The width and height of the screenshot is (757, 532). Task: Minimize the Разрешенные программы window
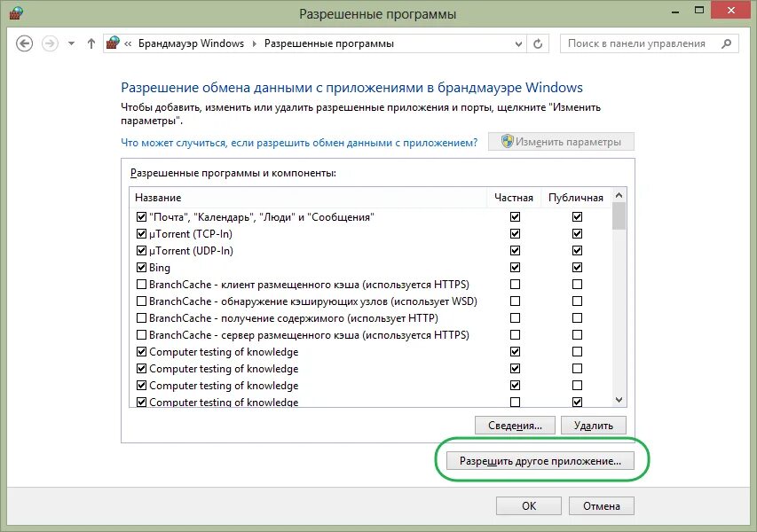(675, 11)
